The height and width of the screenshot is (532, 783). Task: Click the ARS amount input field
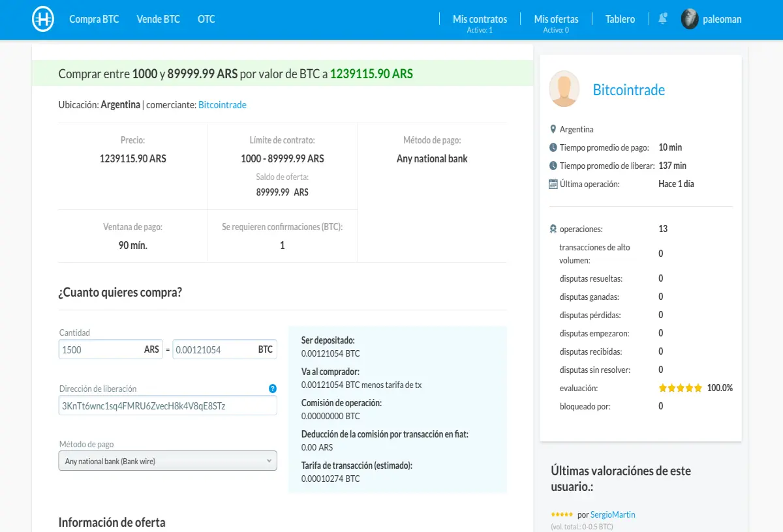point(110,349)
